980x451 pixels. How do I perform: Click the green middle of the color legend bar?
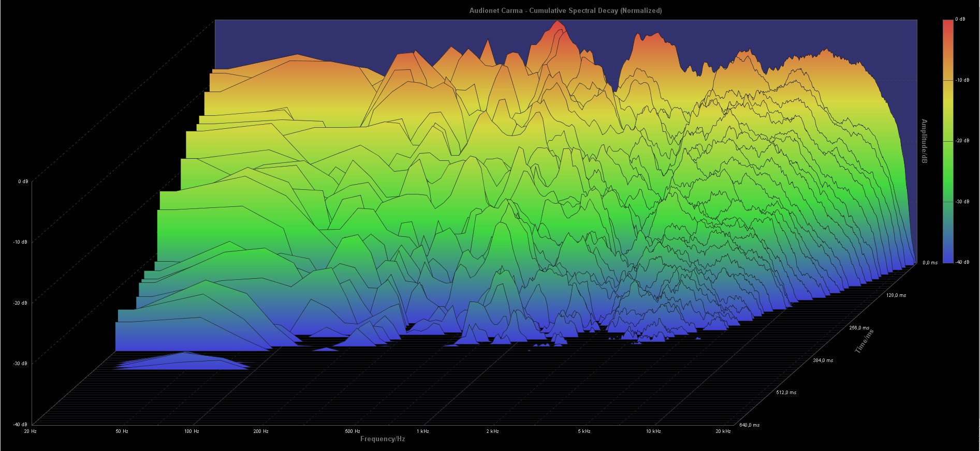[x=948, y=155]
